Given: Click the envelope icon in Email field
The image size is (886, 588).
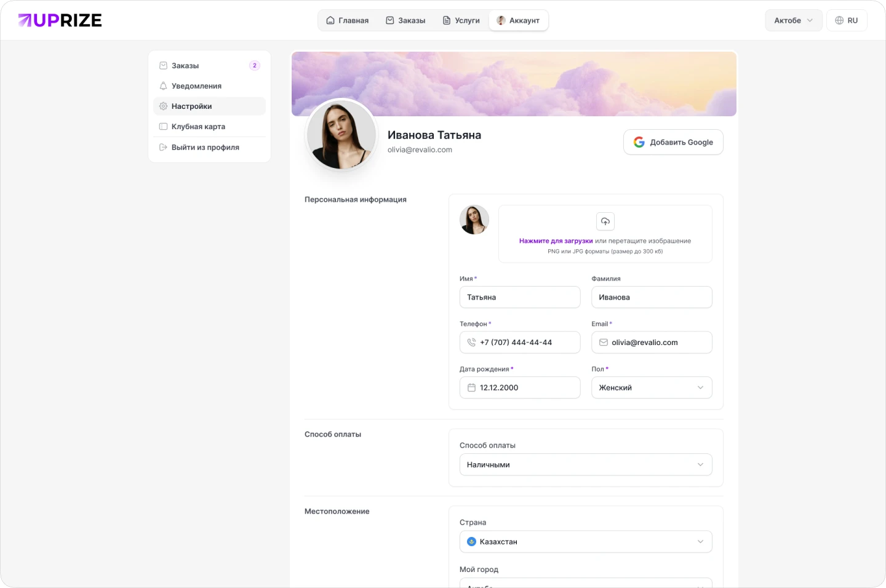Looking at the screenshot, I should (x=604, y=343).
